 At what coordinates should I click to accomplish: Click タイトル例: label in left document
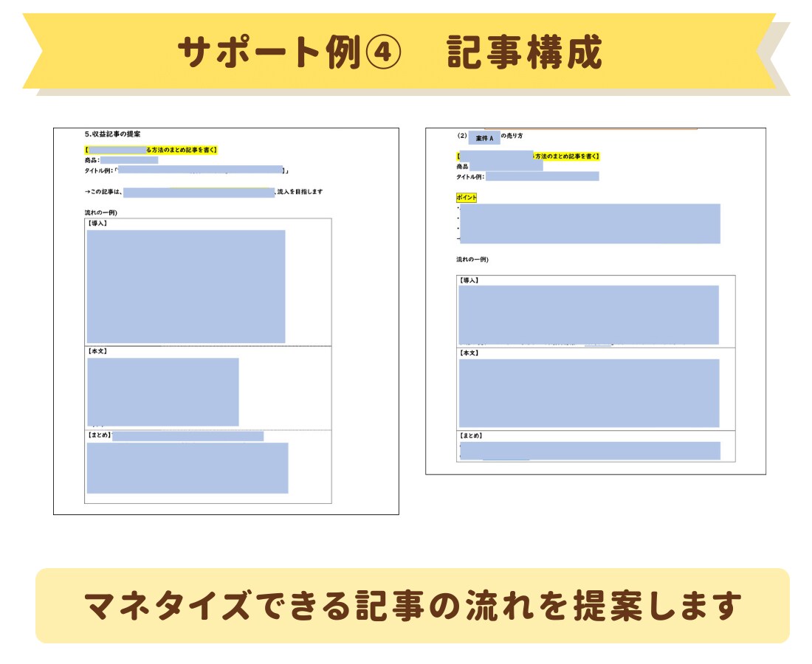[x=99, y=170]
